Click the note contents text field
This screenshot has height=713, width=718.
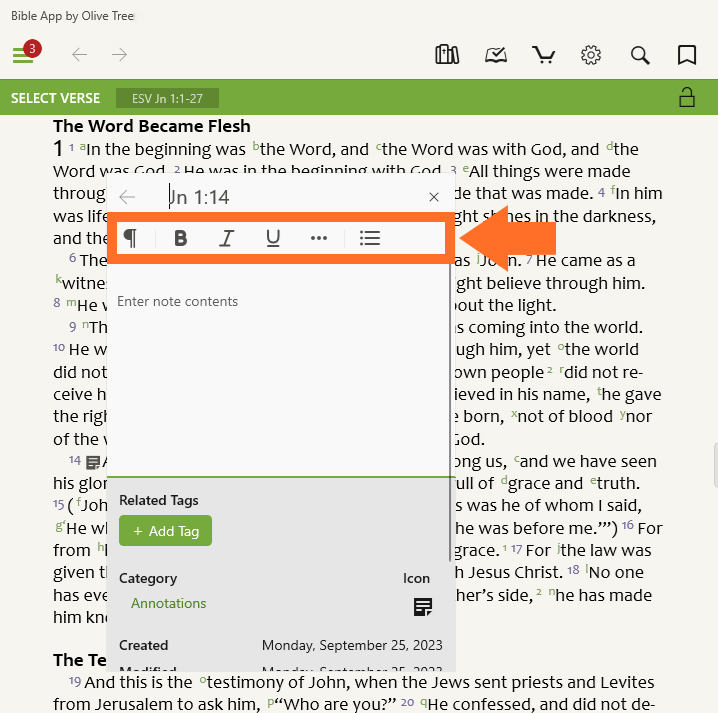[x=278, y=370]
